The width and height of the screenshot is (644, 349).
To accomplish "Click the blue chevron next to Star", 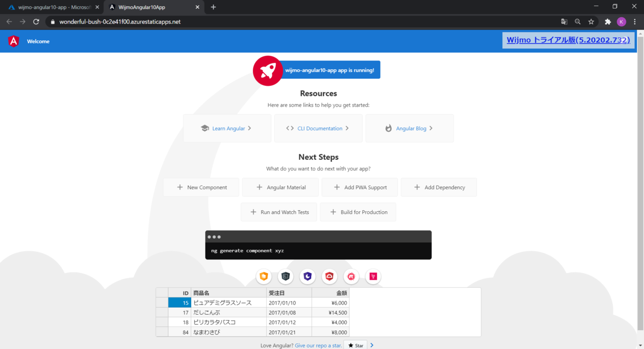I will click(372, 345).
